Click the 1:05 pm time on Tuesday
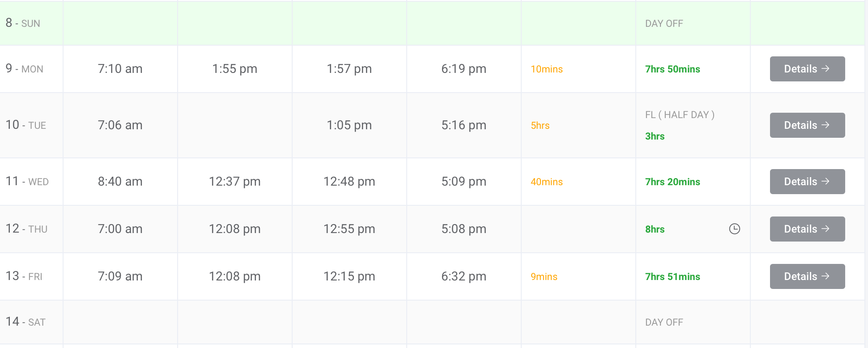This screenshot has height=348, width=868. point(349,125)
